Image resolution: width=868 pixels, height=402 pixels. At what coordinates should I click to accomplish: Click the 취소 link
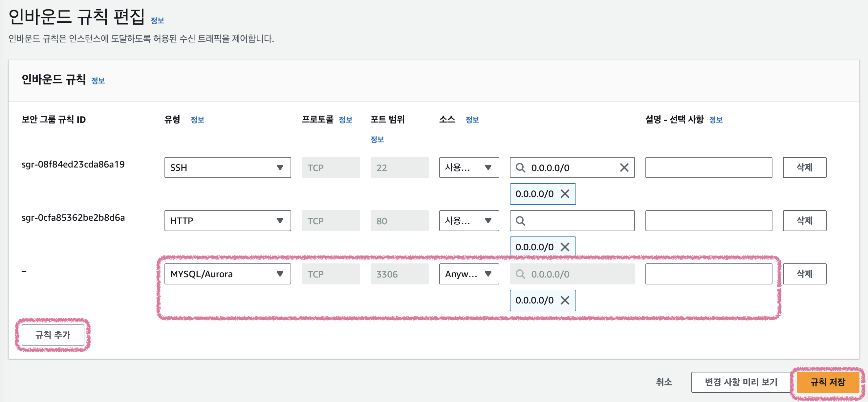(x=663, y=382)
